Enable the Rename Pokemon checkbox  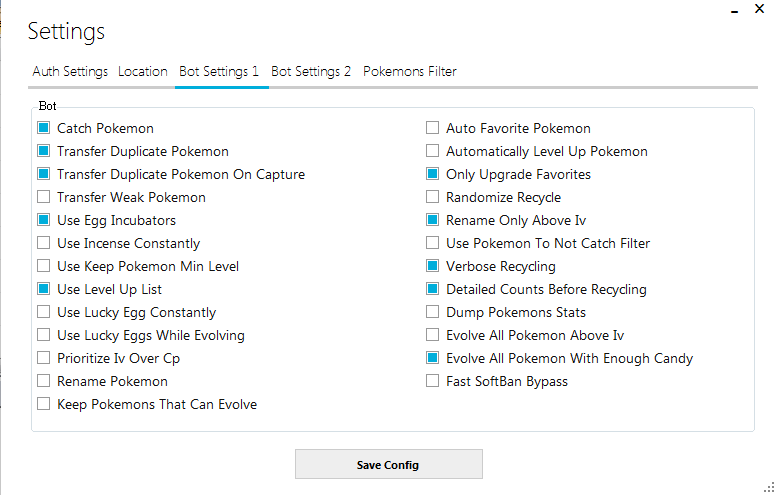(x=44, y=381)
